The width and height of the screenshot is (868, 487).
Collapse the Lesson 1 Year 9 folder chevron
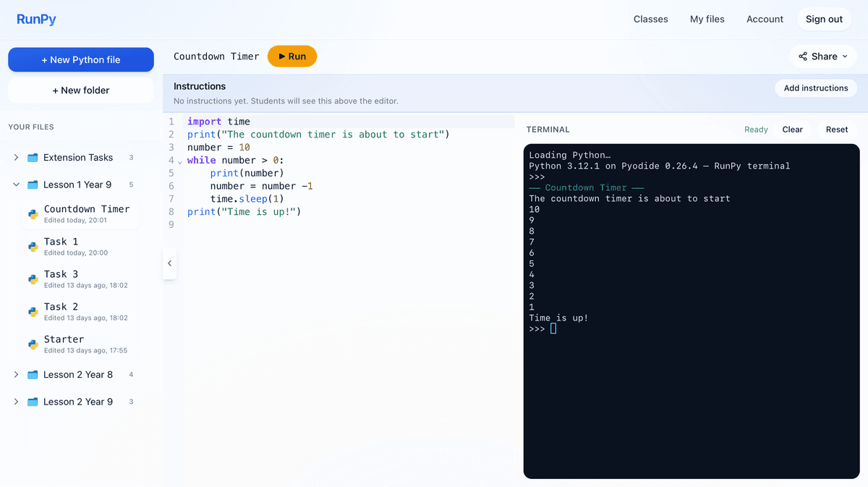[x=16, y=185]
